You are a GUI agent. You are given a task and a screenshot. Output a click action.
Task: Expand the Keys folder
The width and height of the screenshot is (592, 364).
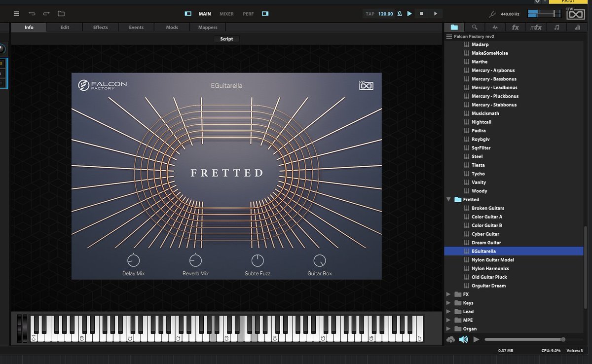tap(448, 303)
